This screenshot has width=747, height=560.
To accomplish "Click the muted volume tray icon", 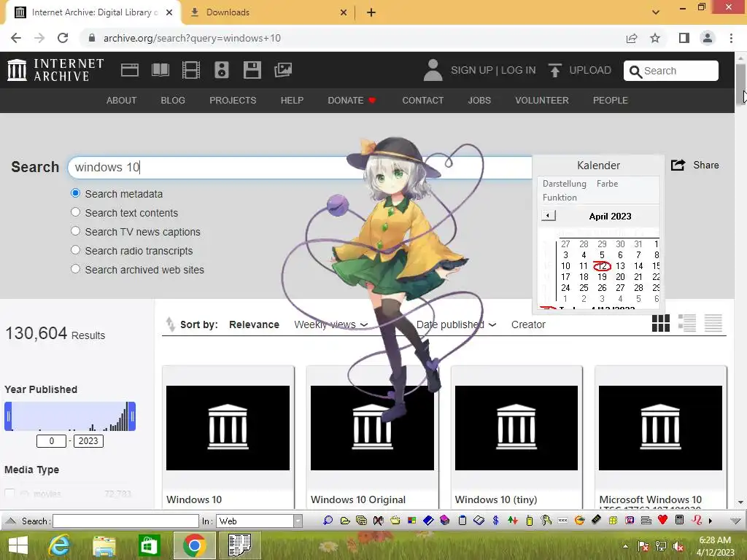I will 678,546.
